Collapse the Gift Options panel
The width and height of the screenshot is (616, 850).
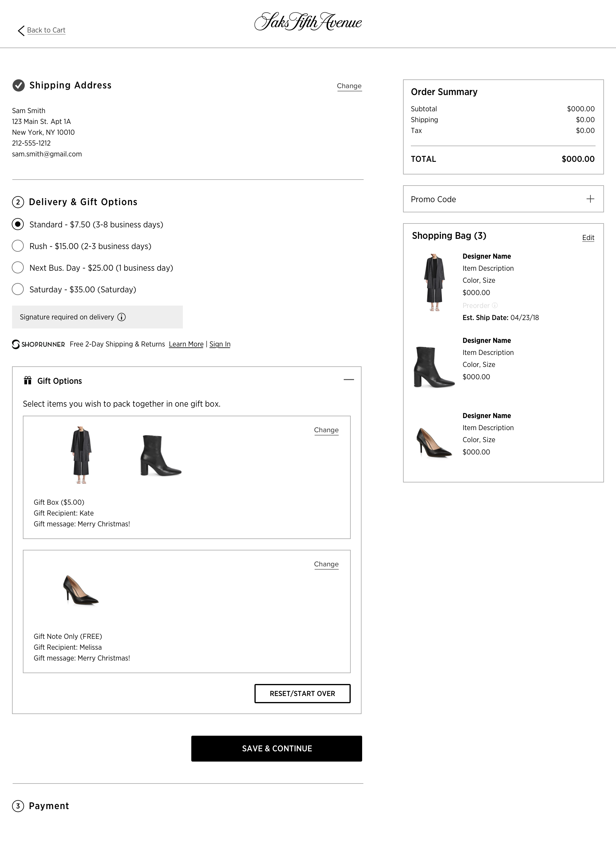coord(349,380)
